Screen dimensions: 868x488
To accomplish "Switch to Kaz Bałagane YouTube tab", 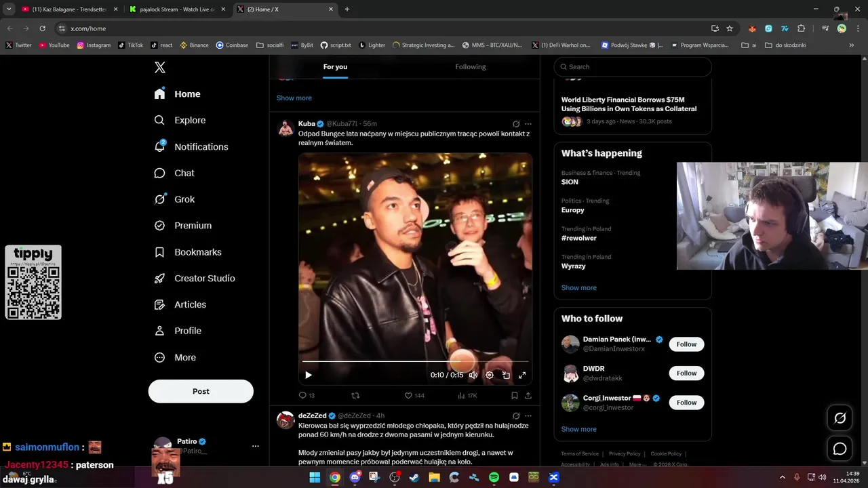I will (x=70, y=9).
